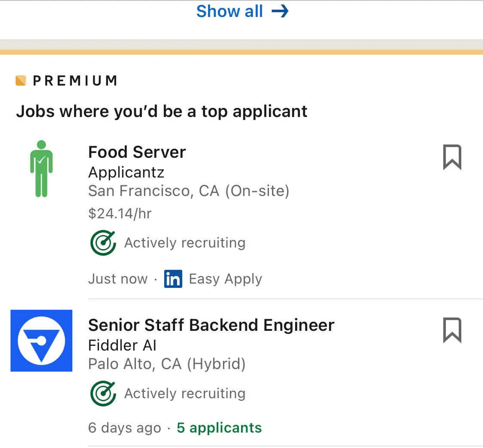Tap the Show all arrow icon
Viewport: 483px width, 448px height.
tap(280, 11)
